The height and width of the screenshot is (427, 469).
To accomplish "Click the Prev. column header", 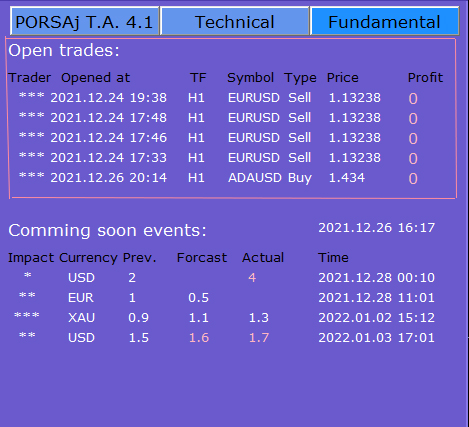I will [140, 258].
